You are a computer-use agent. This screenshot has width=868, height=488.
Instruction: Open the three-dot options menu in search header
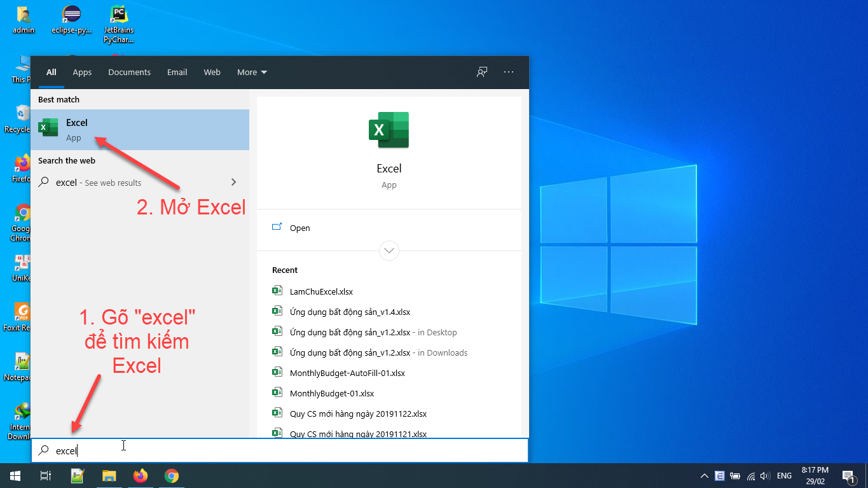pos(509,72)
